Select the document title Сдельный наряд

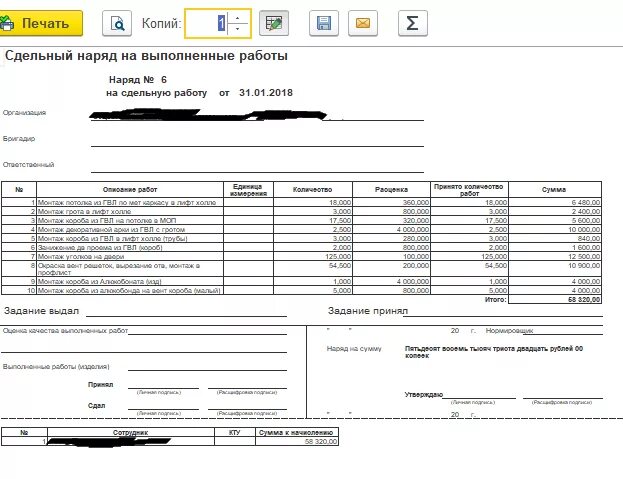(x=146, y=56)
